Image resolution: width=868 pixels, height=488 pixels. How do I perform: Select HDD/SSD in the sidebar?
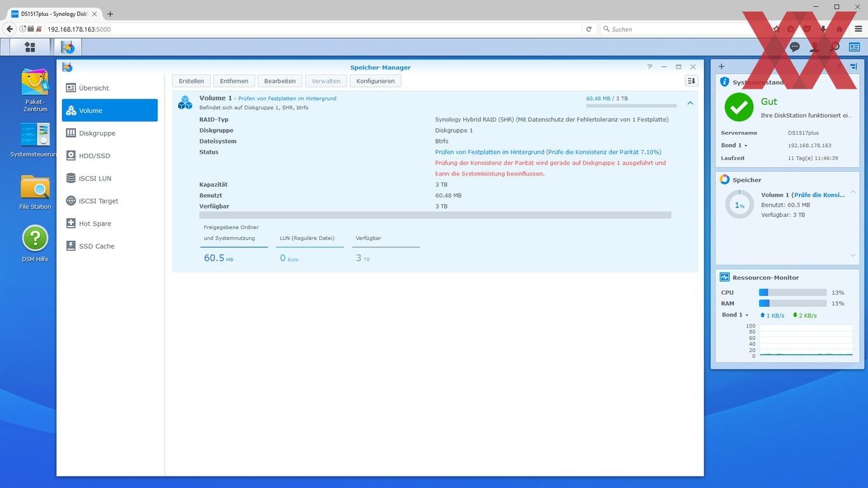pos(110,156)
